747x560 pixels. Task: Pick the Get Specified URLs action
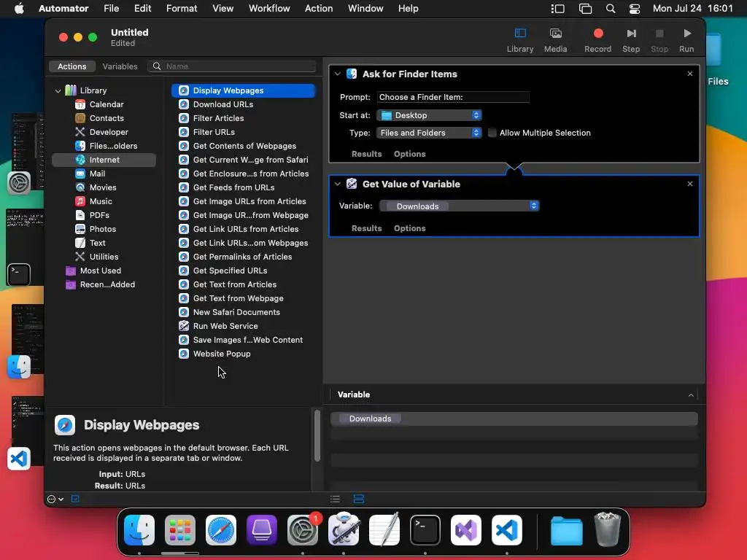point(230,271)
